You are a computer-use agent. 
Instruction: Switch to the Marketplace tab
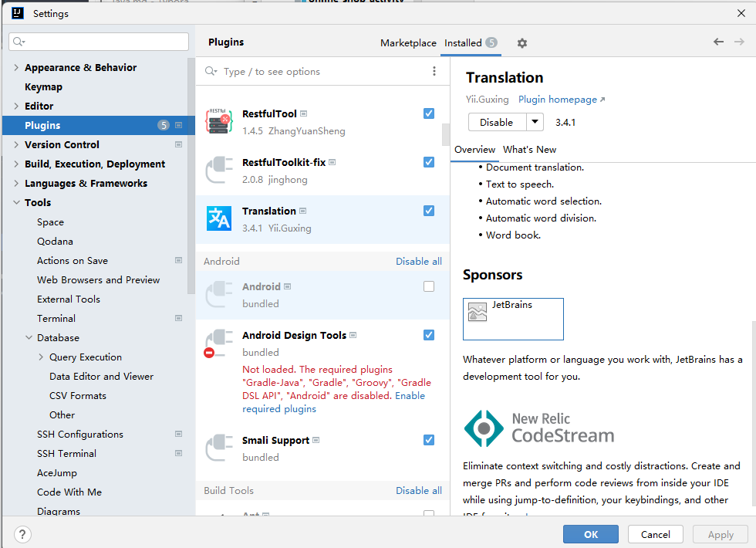pyautogui.click(x=408, y=43)
